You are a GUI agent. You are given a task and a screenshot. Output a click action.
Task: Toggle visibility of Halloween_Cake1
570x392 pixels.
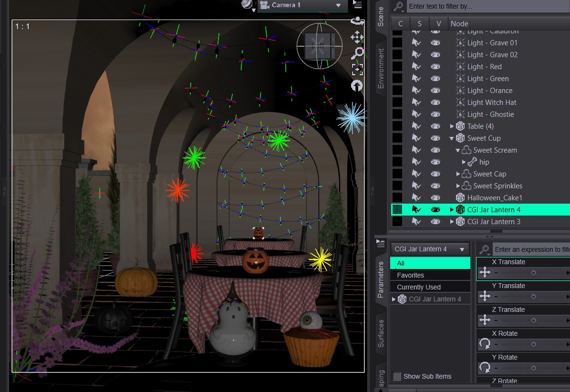(435, 197)
